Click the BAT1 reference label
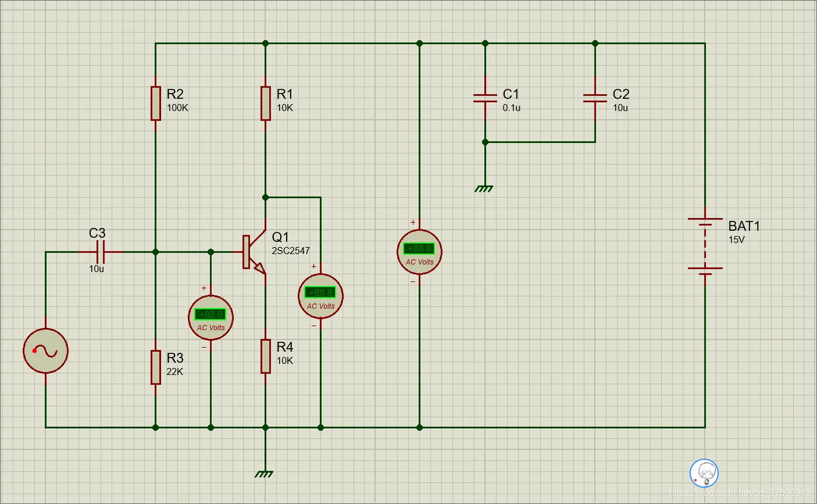817x504 pixels. click(x=744, y=226)
